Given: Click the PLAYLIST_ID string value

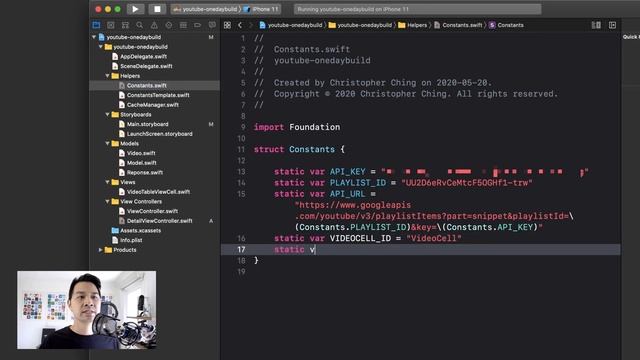Looking at the screenshot, I should [x=467, y=183].
